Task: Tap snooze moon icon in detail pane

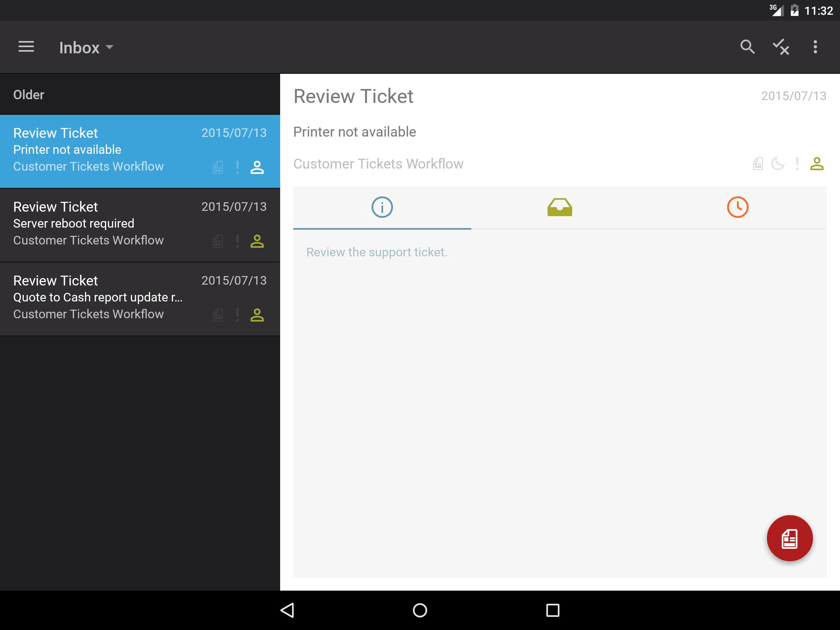Action: (778, 164)
